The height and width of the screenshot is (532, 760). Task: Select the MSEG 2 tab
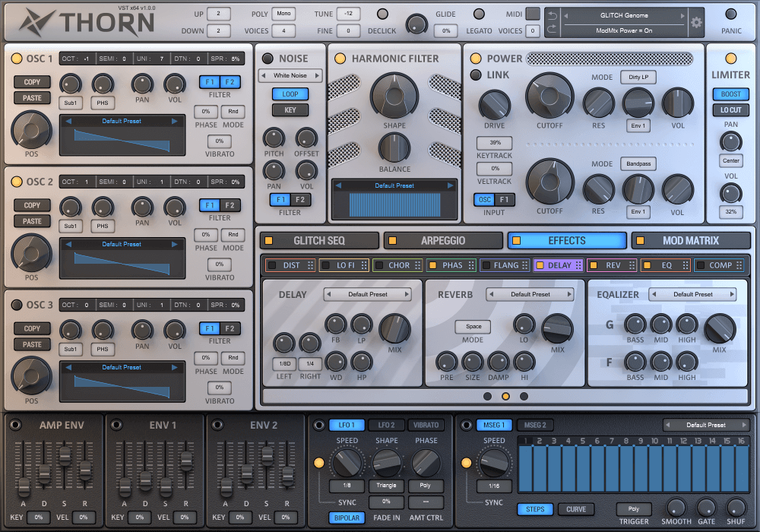coord(535,425)
